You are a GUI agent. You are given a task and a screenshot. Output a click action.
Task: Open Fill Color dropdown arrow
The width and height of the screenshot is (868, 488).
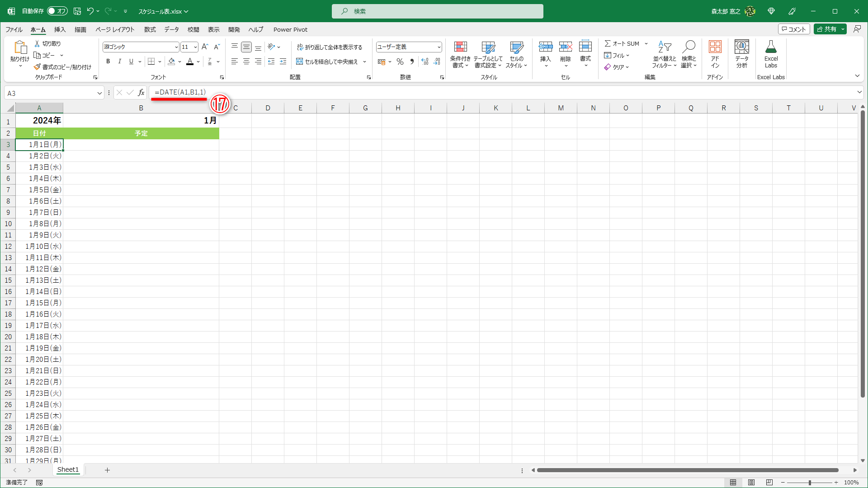point(180,62)
